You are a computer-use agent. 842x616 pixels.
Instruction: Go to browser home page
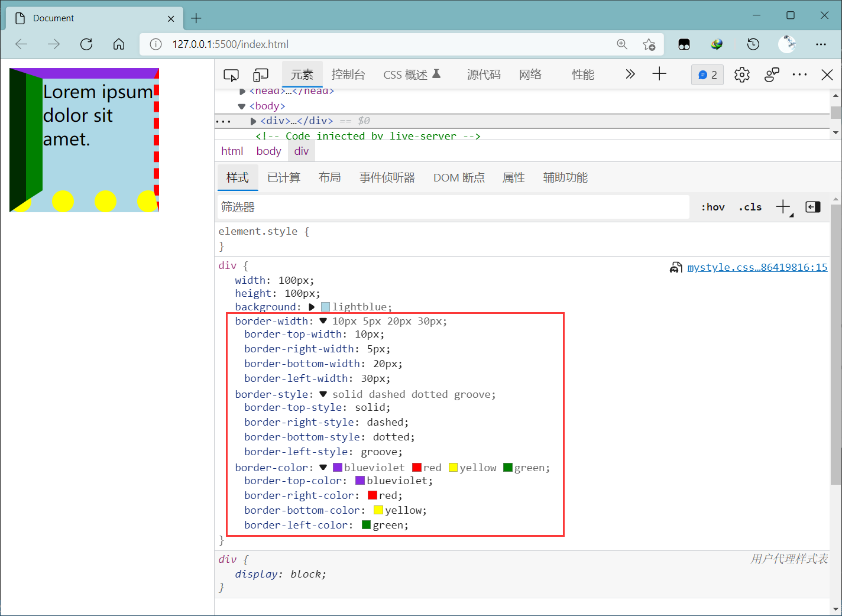119,44
